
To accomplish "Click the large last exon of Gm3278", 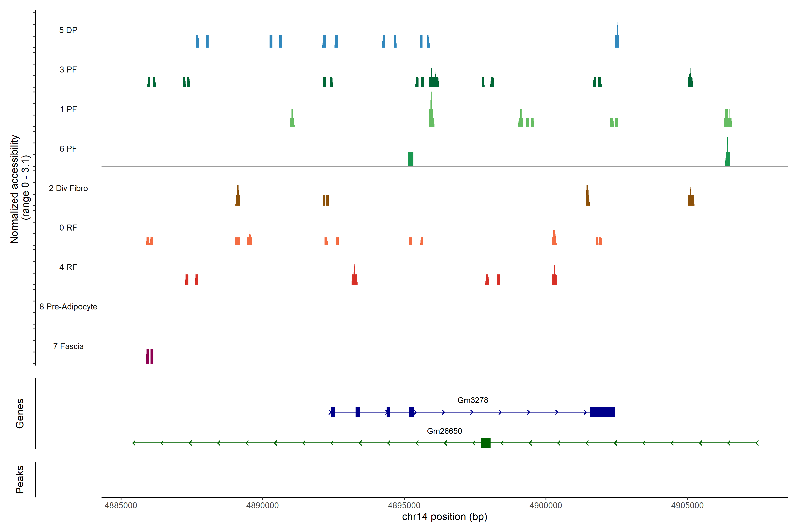I will (x=602, y=412).
